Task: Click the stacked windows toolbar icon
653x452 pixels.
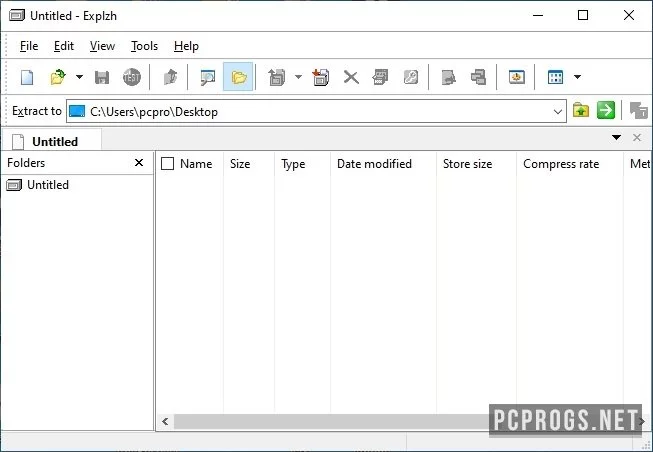Action: 478,77
